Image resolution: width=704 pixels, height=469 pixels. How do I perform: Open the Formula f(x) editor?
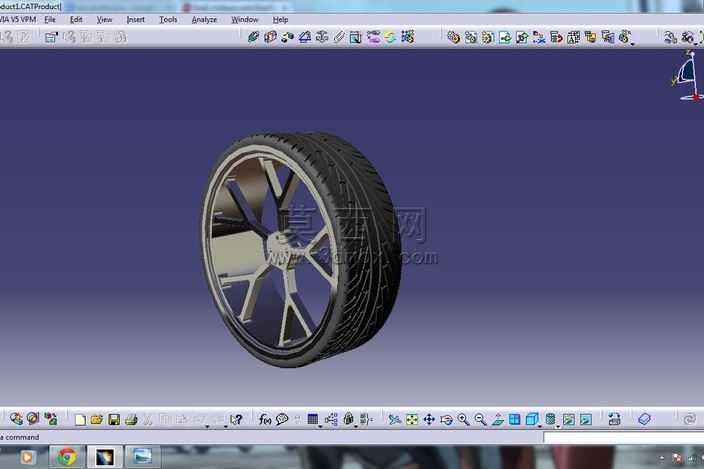point(265,420)
